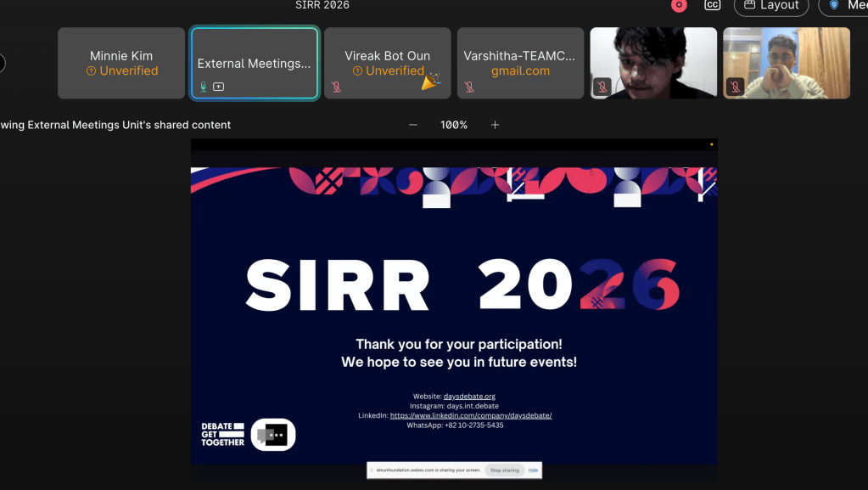Open the daysdebate.org website link
868x490 pixels.
(x=469, y=396)
